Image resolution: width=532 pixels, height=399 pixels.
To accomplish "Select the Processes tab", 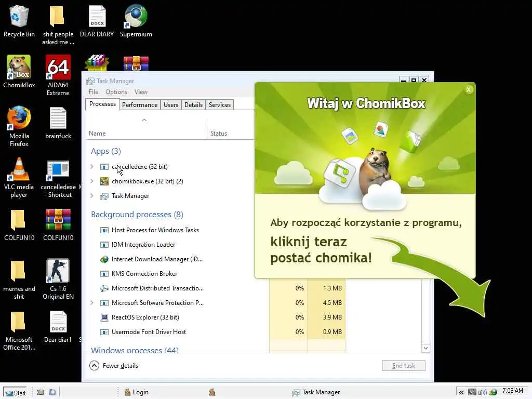I will coord(102,104).
